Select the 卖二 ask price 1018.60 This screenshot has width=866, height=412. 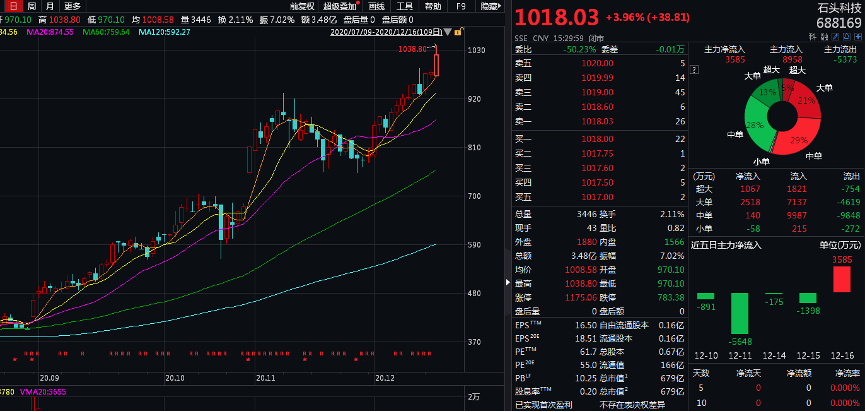tap(597, 107)
